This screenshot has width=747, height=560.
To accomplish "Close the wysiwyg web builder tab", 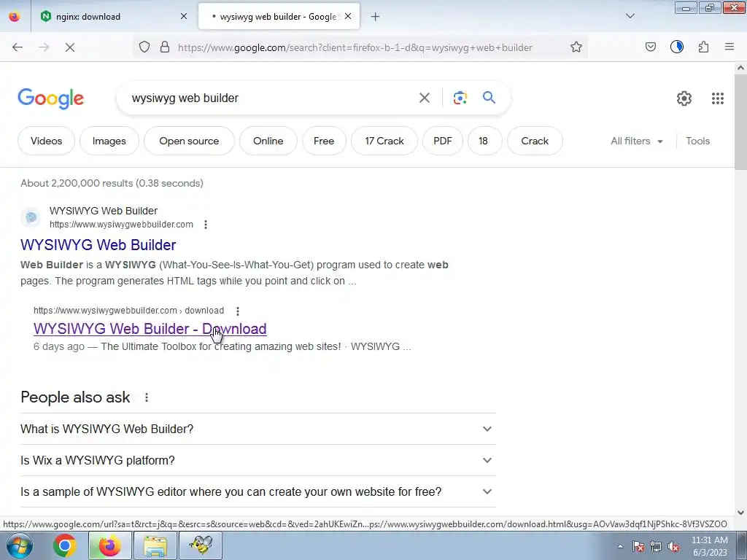I will pyautogui.click(x=348, y=16).
